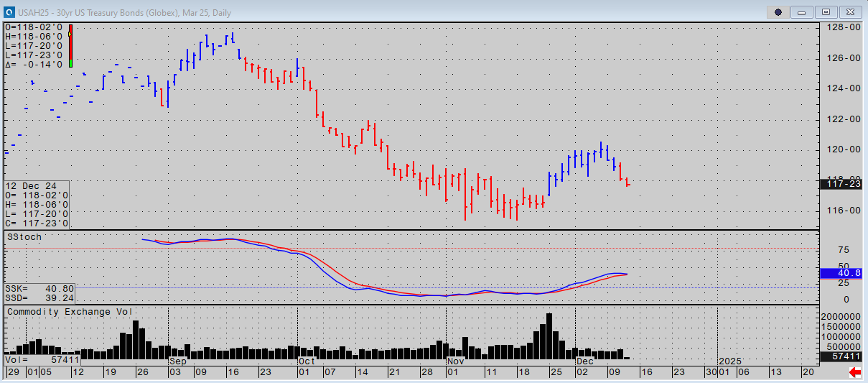
Task: Maximize the USAH25 chart window
Action: (x=826, y=12)
